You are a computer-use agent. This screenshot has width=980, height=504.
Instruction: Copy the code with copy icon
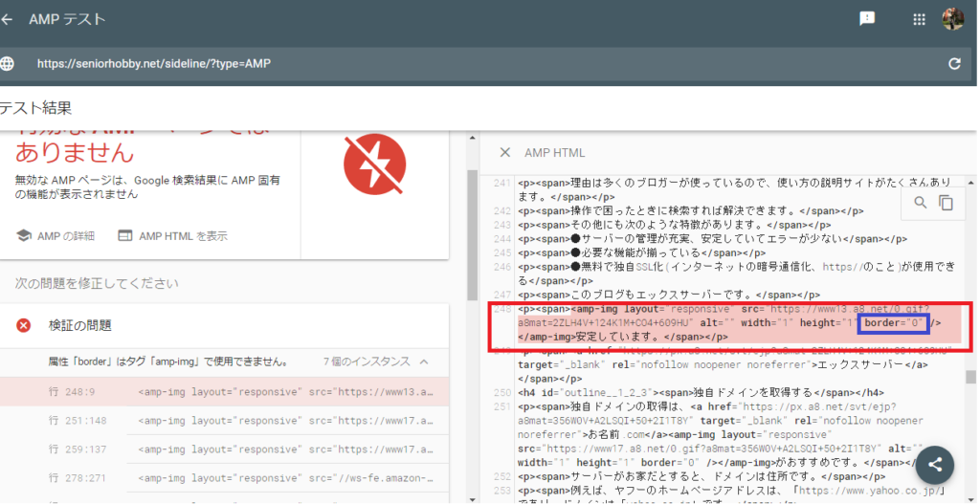pyautogui.click(x=947, y=203)
